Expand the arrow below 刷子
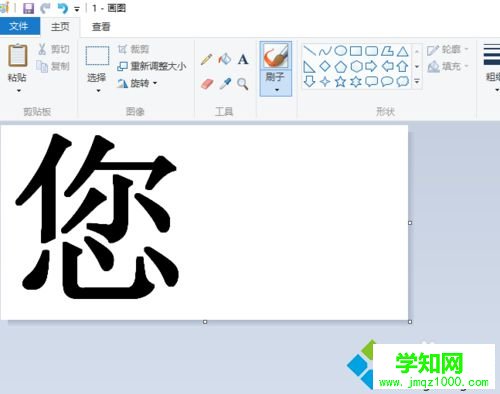Viewport: 500px width, 394px height. point(277,90)
